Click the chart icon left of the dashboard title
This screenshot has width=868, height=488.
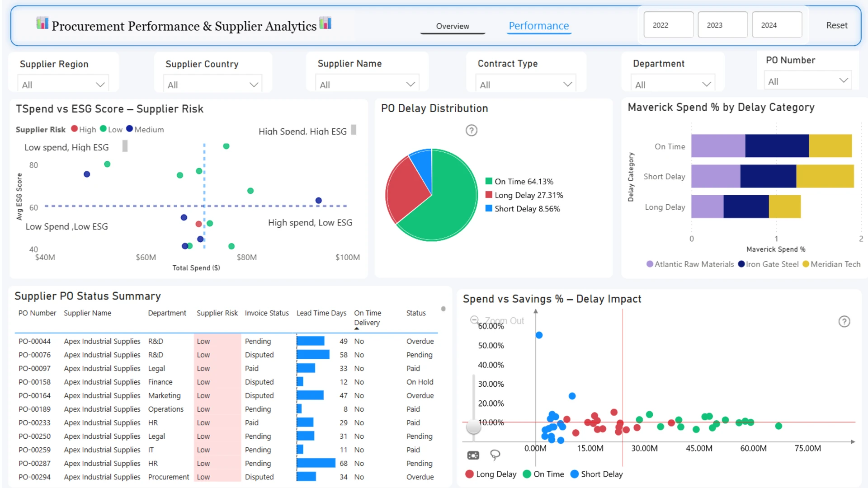(x=42, y=23)
